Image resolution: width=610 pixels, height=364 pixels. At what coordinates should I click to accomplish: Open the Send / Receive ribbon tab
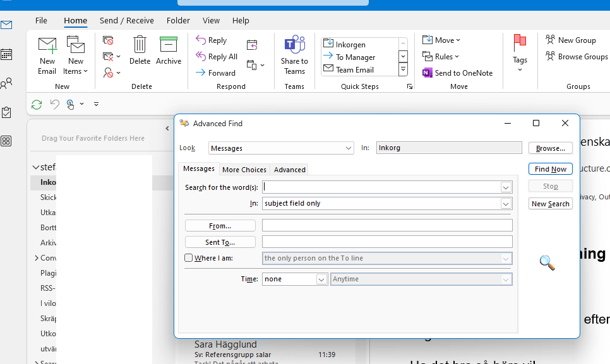tap(126, 20)
